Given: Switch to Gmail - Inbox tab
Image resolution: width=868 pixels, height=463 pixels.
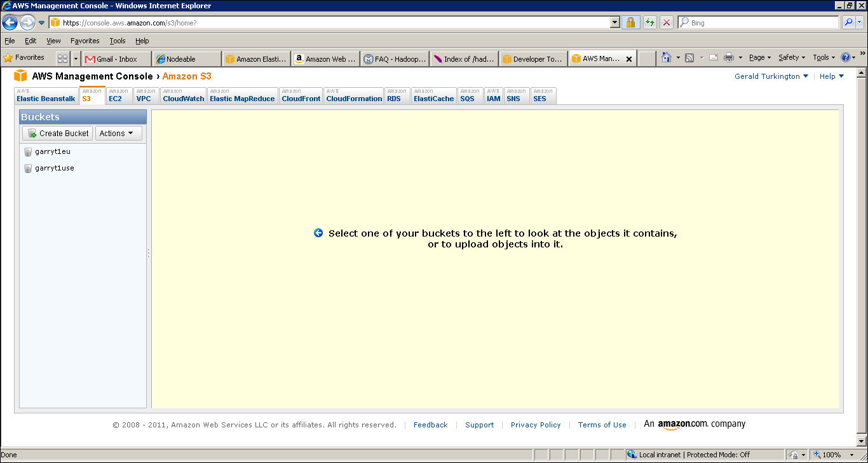Looking at the screenshot, I should (116, 59).
